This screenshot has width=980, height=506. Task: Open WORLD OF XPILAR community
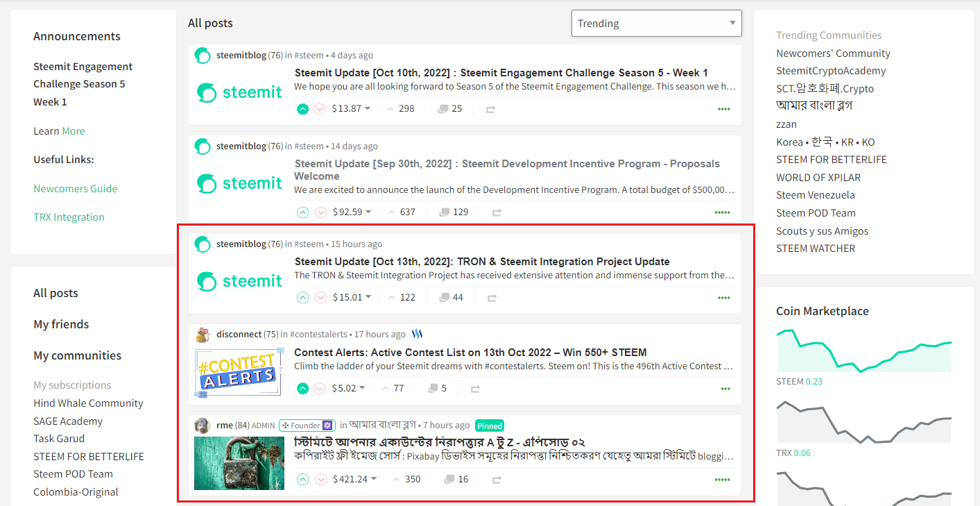tap(820, 178)
